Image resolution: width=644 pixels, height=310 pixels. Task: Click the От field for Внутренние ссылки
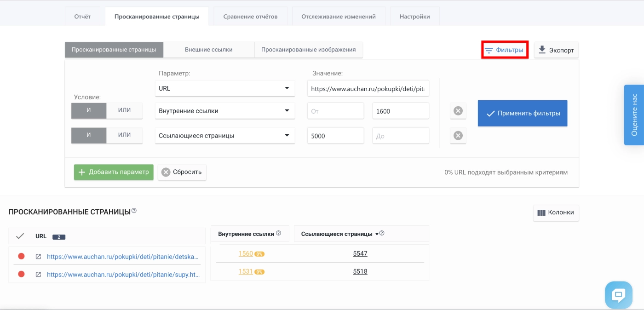(335, 111)
